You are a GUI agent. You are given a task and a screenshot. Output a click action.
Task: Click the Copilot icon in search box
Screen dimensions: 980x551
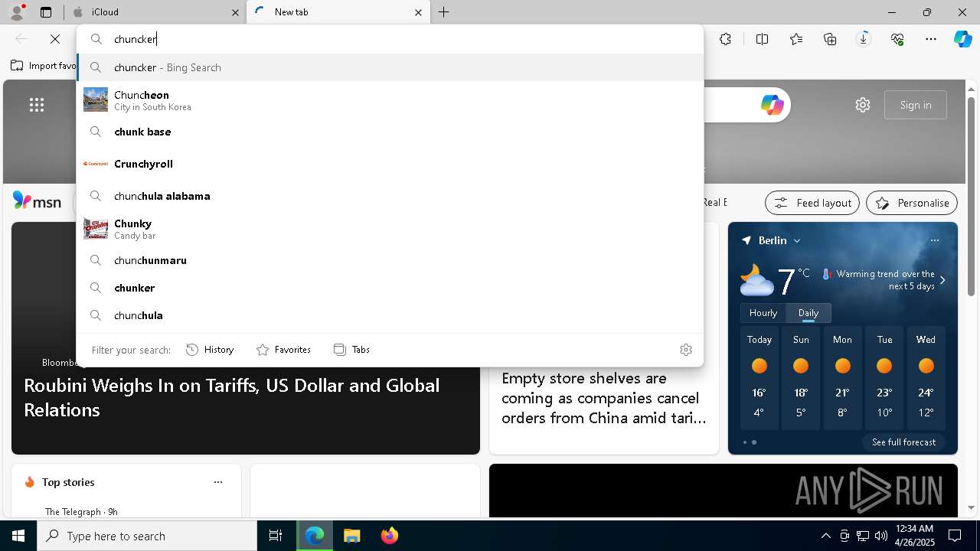click(772, 105)
